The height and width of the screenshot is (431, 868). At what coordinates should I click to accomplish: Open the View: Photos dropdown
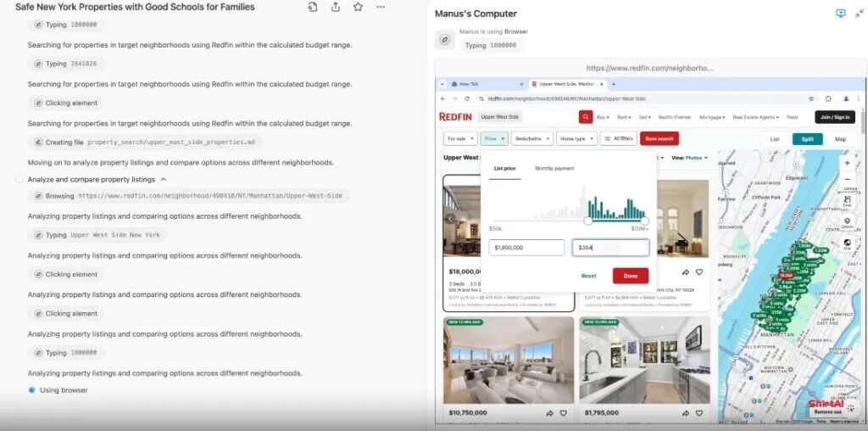click(690, 158)
